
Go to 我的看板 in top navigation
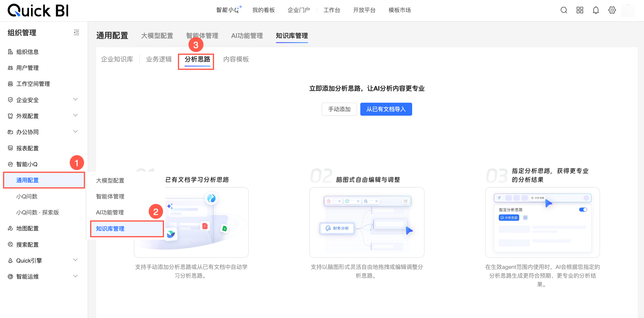click(x=264, y=10)
